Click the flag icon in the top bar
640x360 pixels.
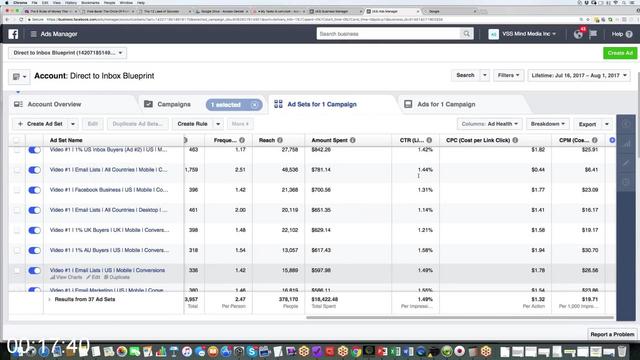coord(593,34)
